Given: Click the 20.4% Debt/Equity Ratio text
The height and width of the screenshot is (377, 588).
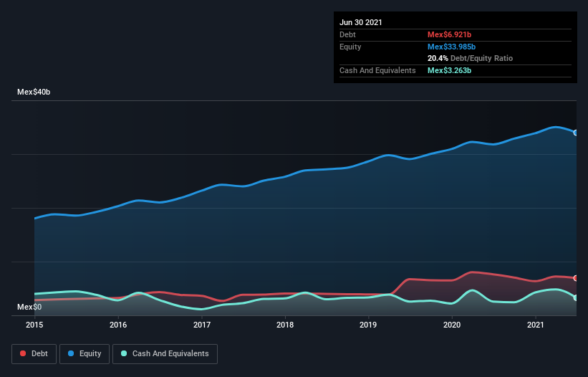Looking at the screenshot, I should pos(471,58).
